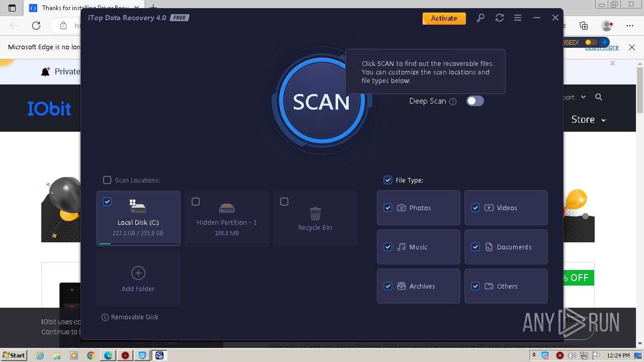Click the 'Removable Disk' label
This screenshot has width=644, height=362.
coord(135,317)
